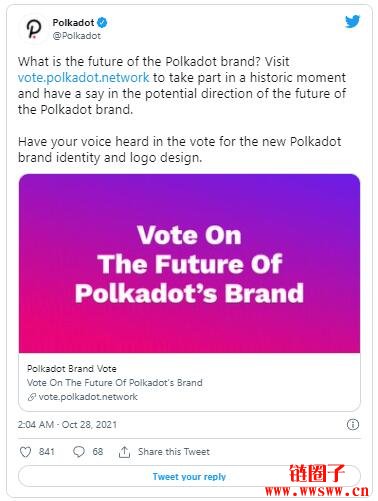This screenshot has width=378, height=501.
Task: Open the Vote On The Future banner image
Action: (189, 263)
